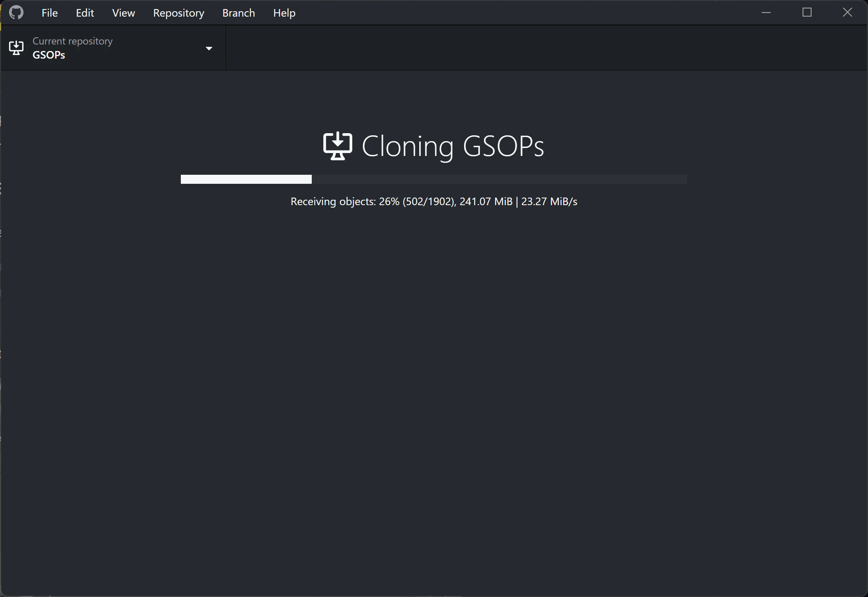Open the Edit menu
This screenshot has width=868, height=597.
pyautogui.click(x=85, y=13)
